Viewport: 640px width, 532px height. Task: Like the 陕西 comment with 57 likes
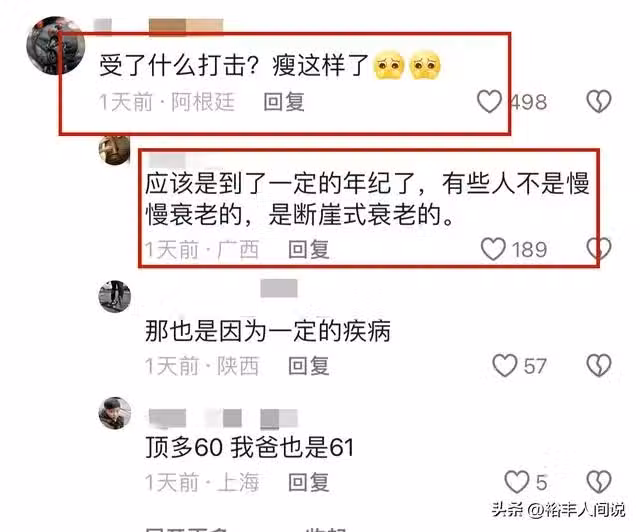tap(504, 365)
